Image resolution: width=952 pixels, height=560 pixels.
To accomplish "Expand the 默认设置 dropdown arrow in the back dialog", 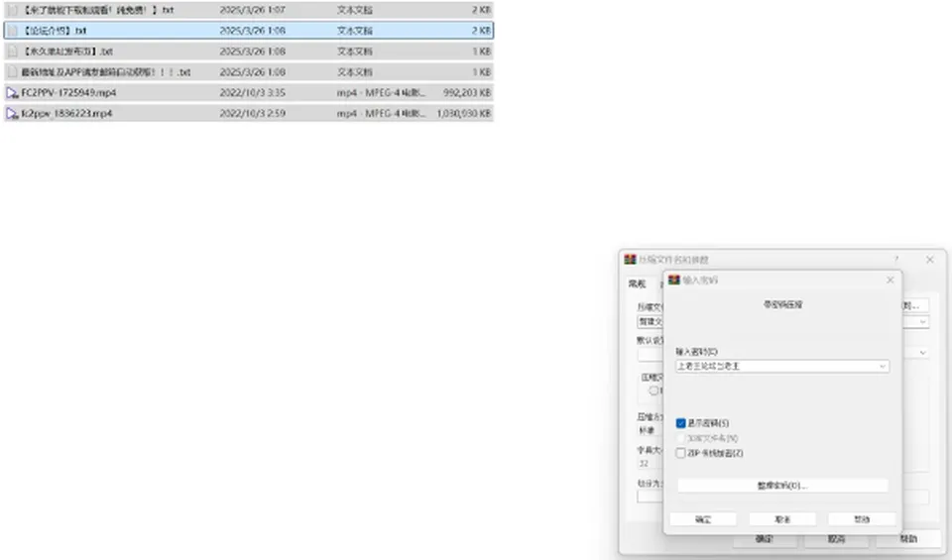I will 923,353.
